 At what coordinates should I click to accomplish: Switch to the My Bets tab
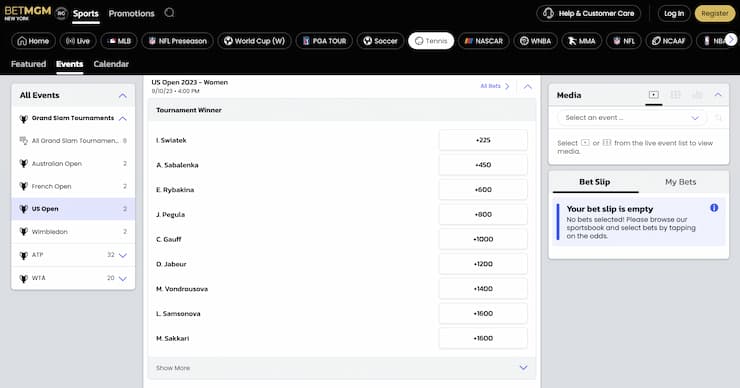click(681, 182)
